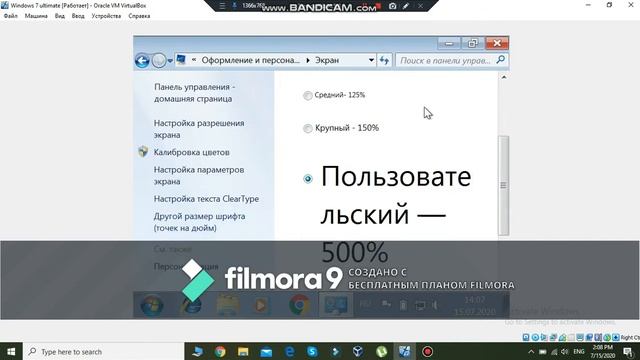Open Skype from the taskbar
Image resolution: width=640 pixels, height=360 pixels.
(312, 351)
